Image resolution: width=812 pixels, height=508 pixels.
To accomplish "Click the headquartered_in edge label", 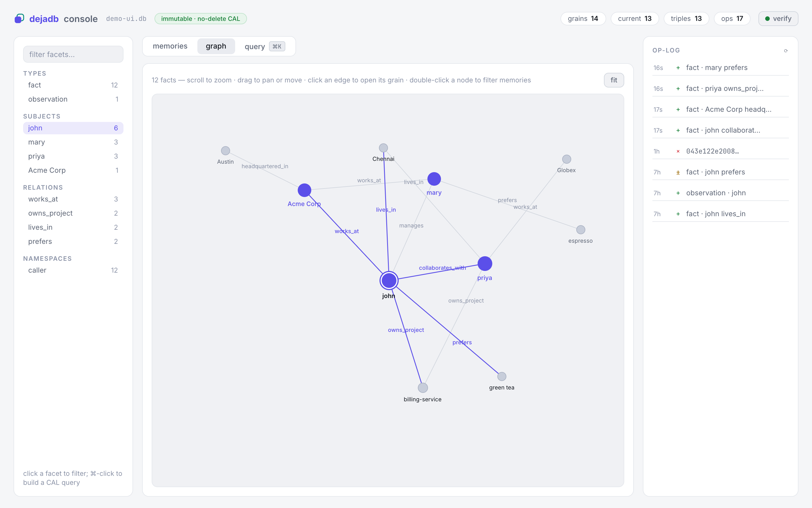I will [265, 166].
